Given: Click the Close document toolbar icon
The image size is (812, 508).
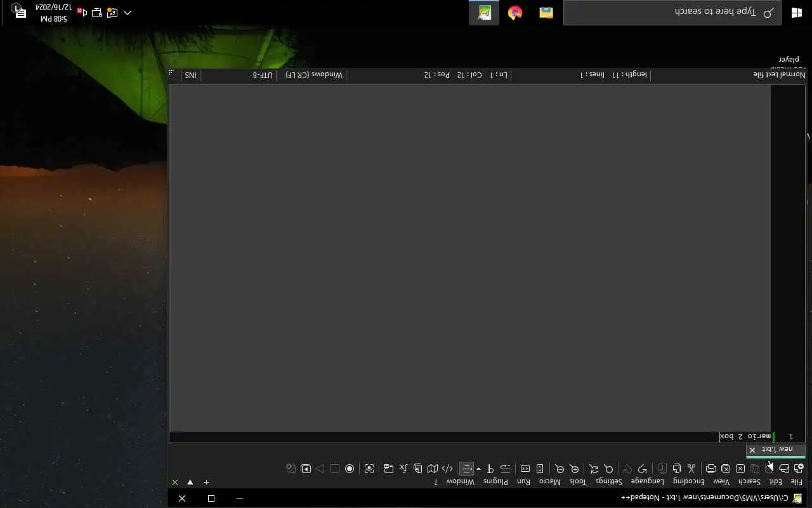Looking at the screenshot, I should click(740, 469).
